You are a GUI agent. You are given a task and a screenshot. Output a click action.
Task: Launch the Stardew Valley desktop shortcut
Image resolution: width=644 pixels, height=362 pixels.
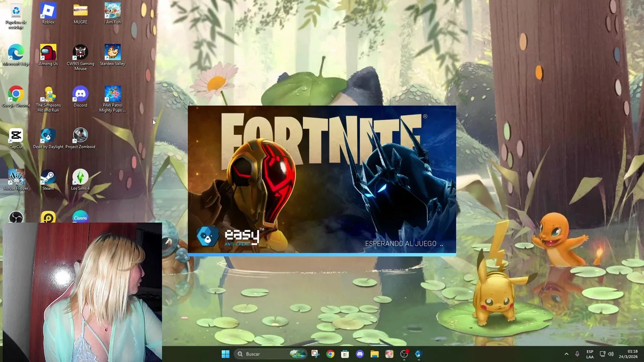[x=113, y=55]
